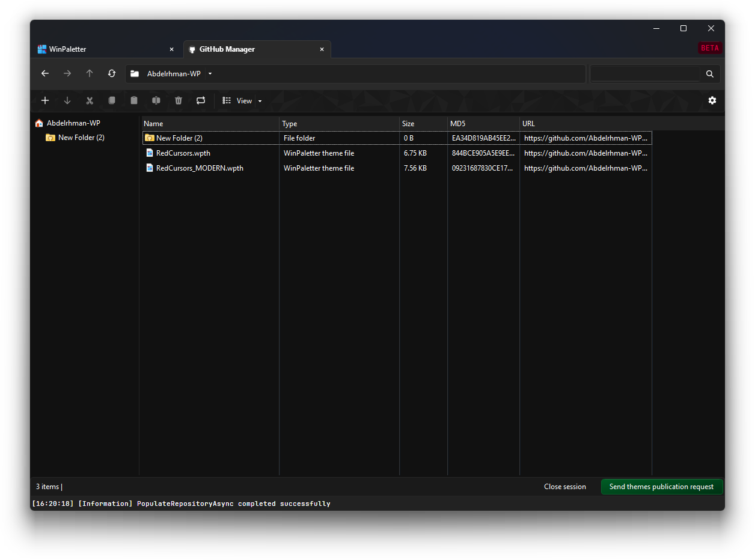Screen dimensions: 755x560
Task: Click the GitHub URL of New Folder (2) row
Action: click(585, 138)
